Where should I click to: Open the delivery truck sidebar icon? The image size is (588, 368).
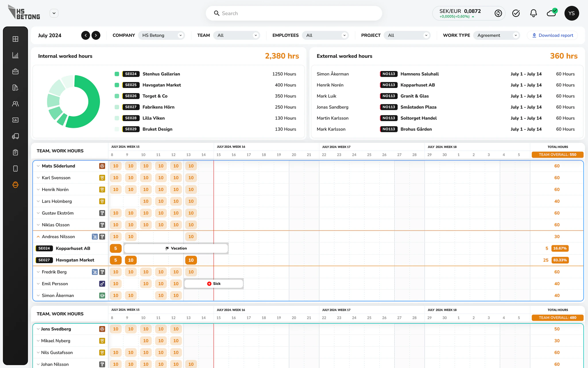click(16, 136)
